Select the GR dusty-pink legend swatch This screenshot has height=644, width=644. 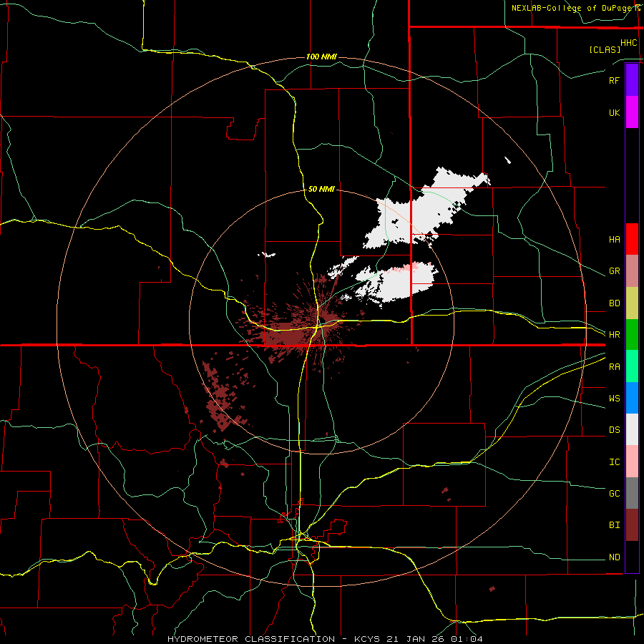point(632,270)
